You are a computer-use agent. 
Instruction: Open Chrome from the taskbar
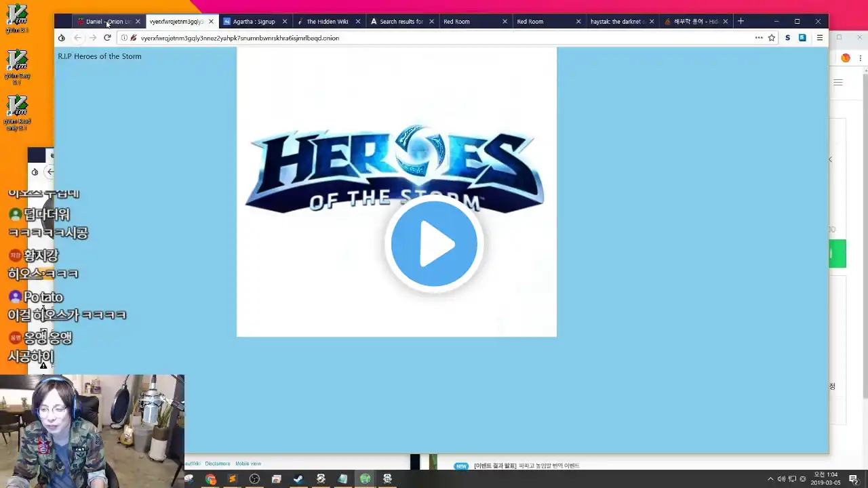[x=211, y=479]
